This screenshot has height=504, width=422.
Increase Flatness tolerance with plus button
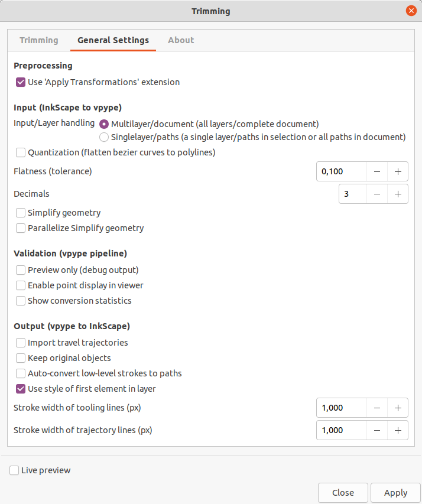tap(398, 171)
